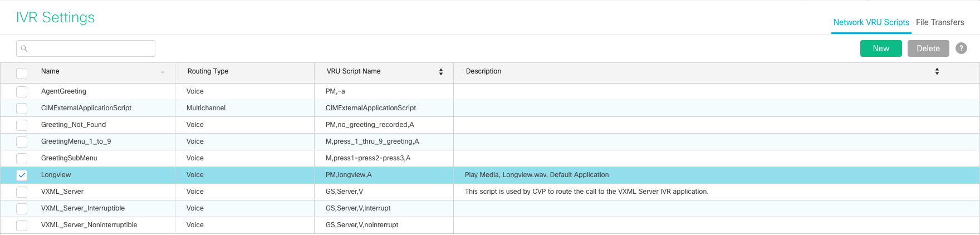Toggle the select-all header checkbox
Viewport: 980px width, 235px height.
tap(22, 73)
